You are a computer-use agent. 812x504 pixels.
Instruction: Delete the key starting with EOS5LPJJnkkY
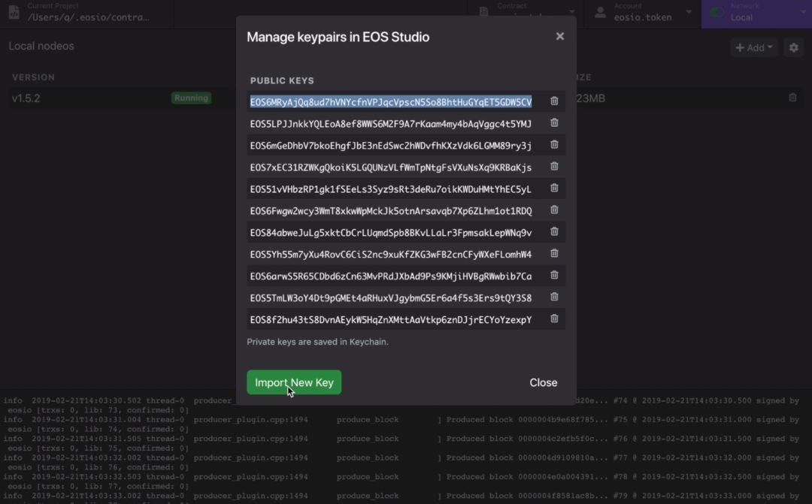click(554, 122)
